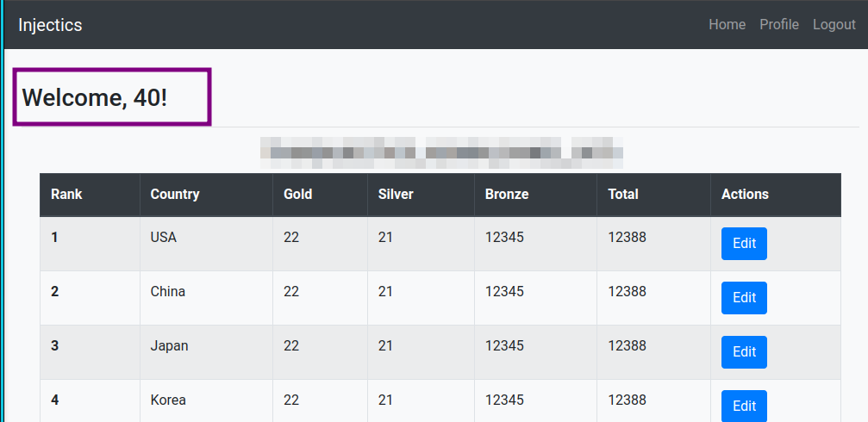Select the USA country cell
This screenshot has width=868, height=422.
[164, 238]
